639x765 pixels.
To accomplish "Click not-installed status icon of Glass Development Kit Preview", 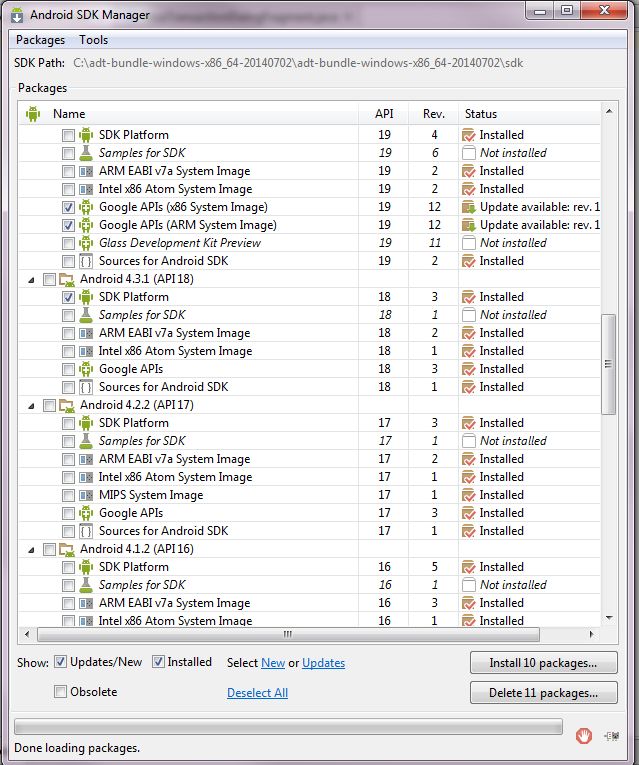I will tap(469, 243).
